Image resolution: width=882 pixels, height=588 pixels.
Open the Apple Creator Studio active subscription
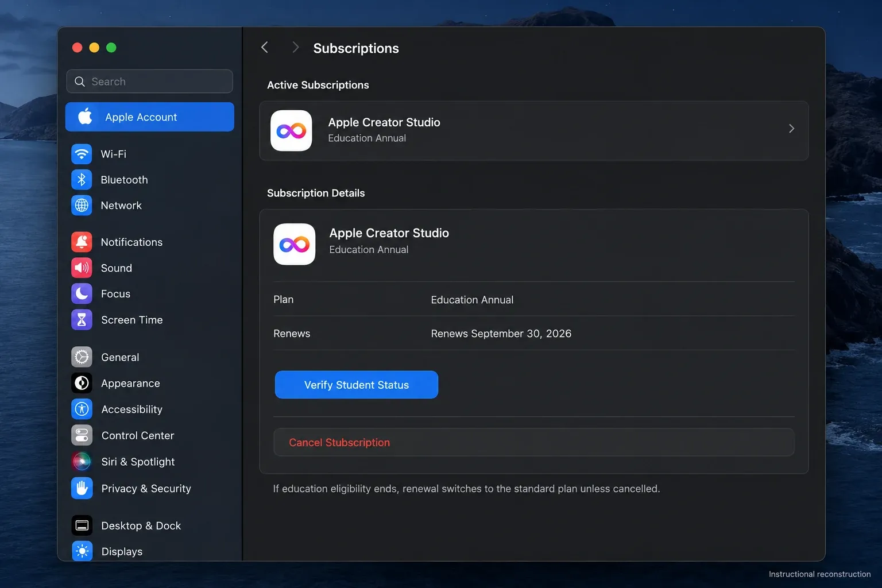coord(534,131)
